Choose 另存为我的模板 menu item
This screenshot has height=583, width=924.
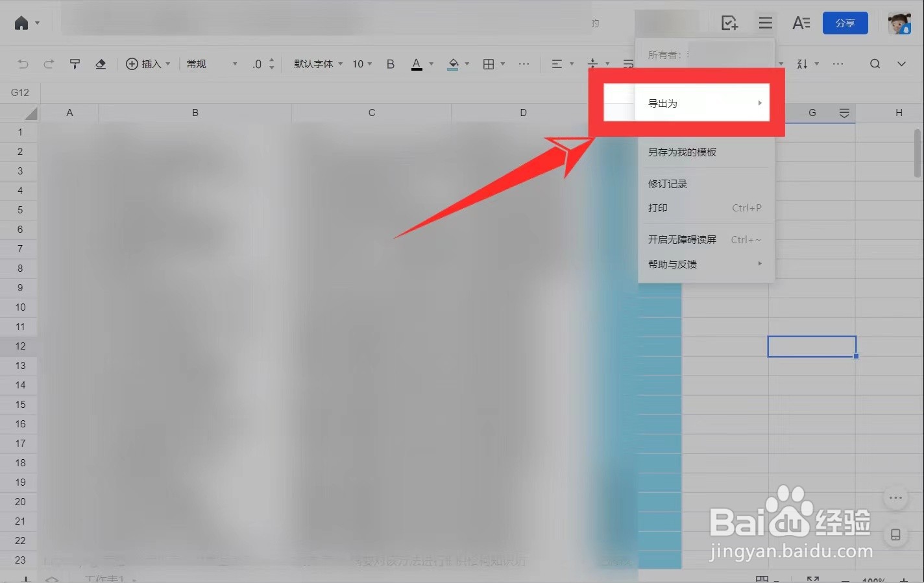(706, 152)
